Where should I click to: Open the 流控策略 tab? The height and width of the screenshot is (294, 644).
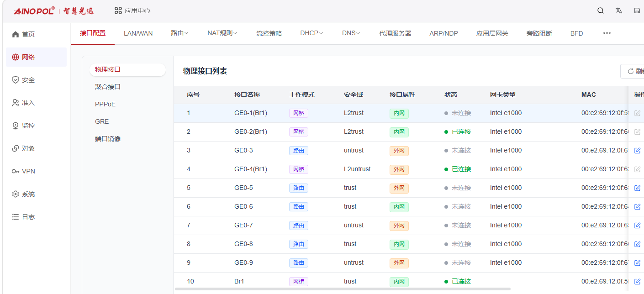tap(269, 33)
